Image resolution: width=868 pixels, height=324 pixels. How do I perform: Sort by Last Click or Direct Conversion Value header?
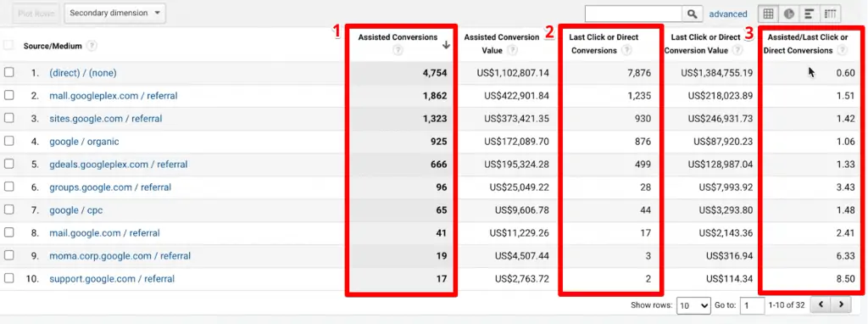click(x=702, y=44)
